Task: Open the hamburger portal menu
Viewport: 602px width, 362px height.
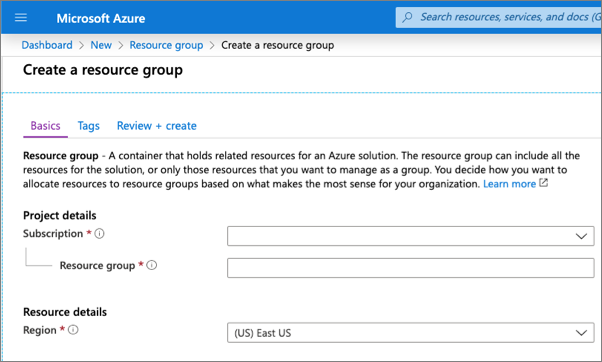Action: [x=21, y=18]
